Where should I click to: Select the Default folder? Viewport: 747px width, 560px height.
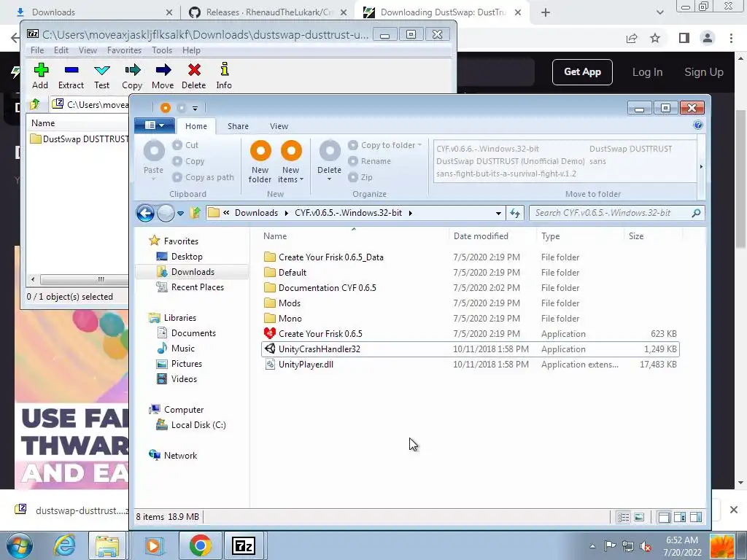point(471,273)
